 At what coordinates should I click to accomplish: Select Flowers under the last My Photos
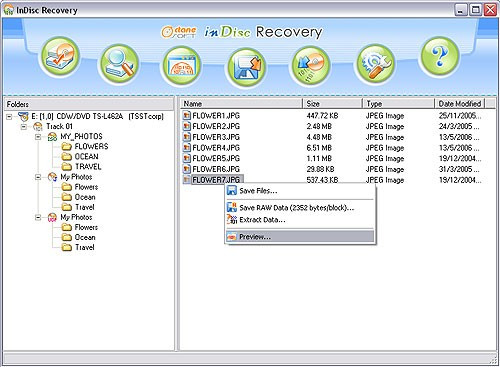86,227
